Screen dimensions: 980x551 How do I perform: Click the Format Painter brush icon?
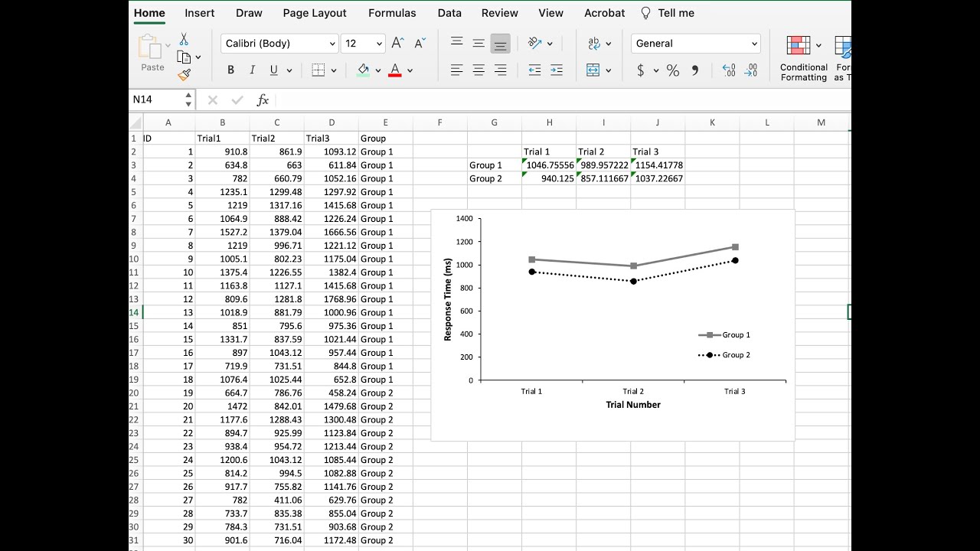[x=184, y=74]
